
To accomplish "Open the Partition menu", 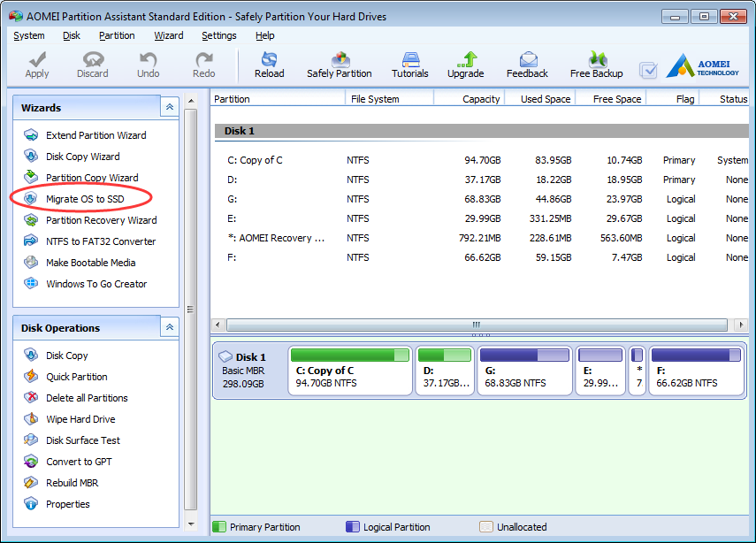I will click(117, 35).
